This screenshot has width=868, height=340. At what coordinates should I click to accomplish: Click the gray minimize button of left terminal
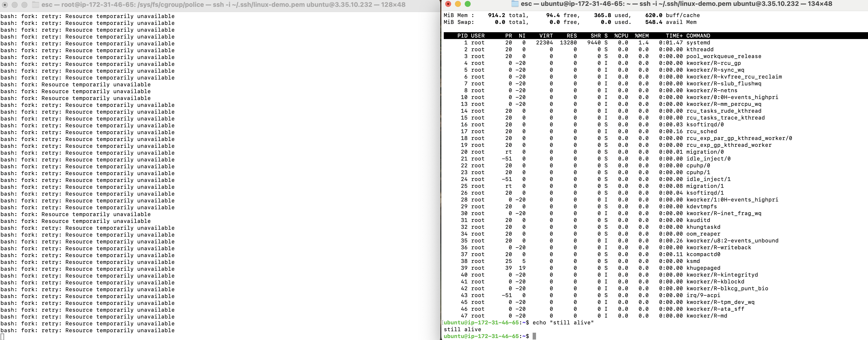pyautogui.click(x=15, y=5)
